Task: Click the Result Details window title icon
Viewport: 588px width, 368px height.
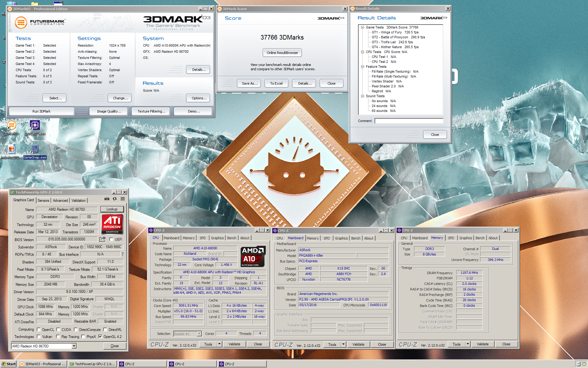Action: point(352,9)
